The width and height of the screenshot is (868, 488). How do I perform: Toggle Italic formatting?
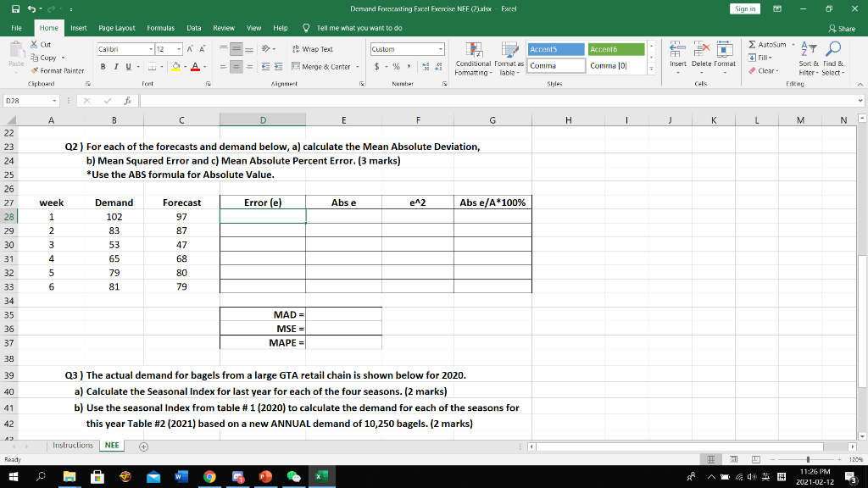(115, 65)
